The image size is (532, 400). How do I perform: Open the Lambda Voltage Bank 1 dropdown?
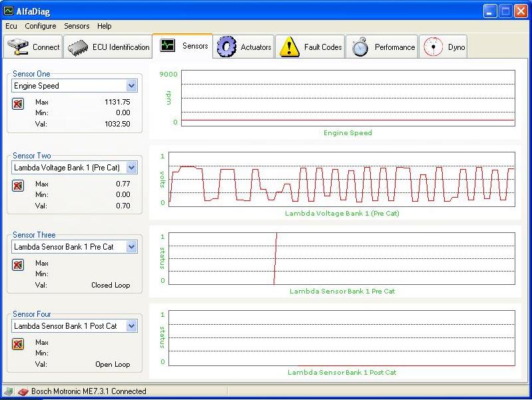tap(131, 168)
